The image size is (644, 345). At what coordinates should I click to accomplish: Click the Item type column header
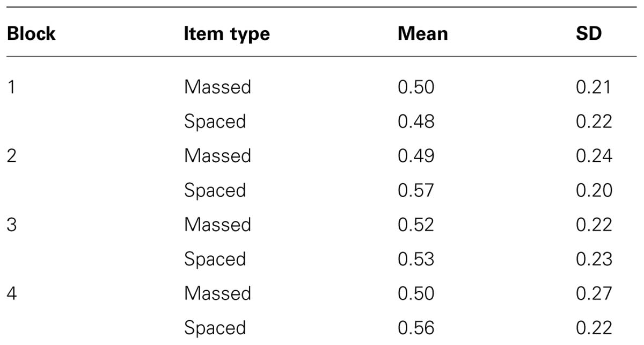click(227, 34)
